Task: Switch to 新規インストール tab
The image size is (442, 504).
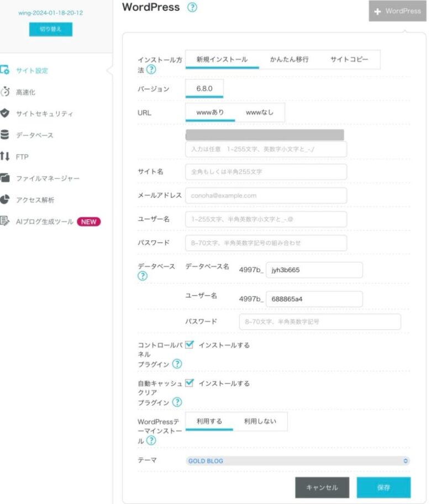Action: point(222,60)
